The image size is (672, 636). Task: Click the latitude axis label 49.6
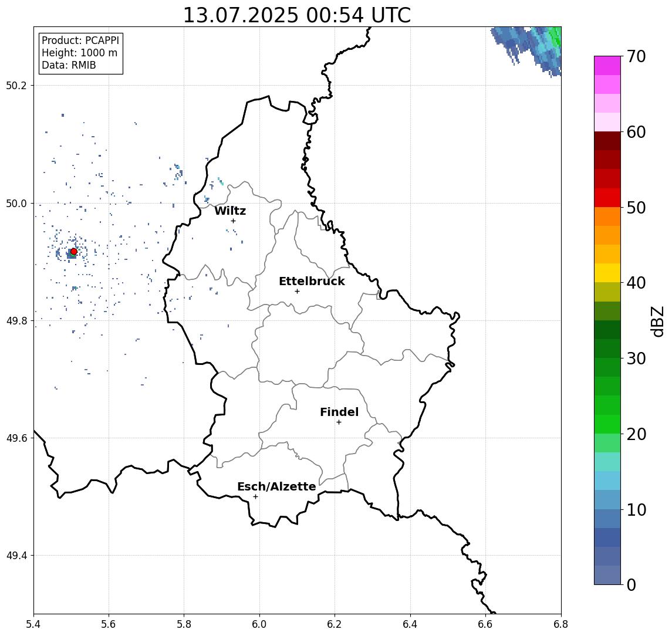(16, 438)
